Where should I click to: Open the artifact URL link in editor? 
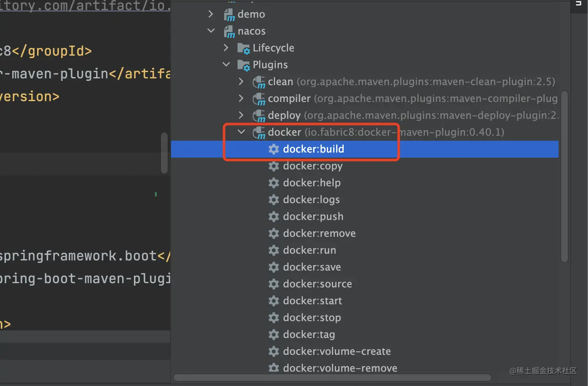(x=84, y=6)
